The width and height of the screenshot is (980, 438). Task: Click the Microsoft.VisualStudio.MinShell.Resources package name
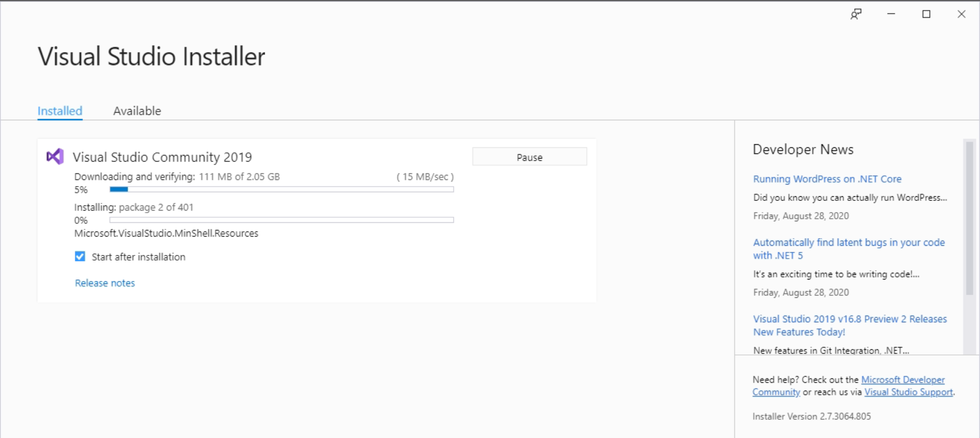pyautogui.click(x=166, y=234)
